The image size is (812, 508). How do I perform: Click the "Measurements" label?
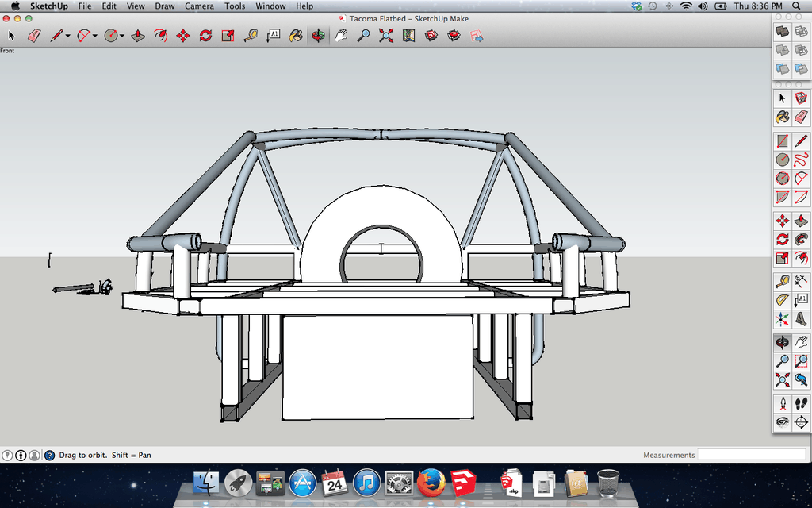669,455
